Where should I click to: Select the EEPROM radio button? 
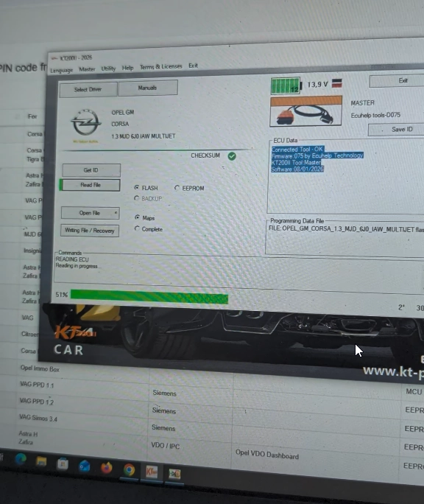coord(177,188)
